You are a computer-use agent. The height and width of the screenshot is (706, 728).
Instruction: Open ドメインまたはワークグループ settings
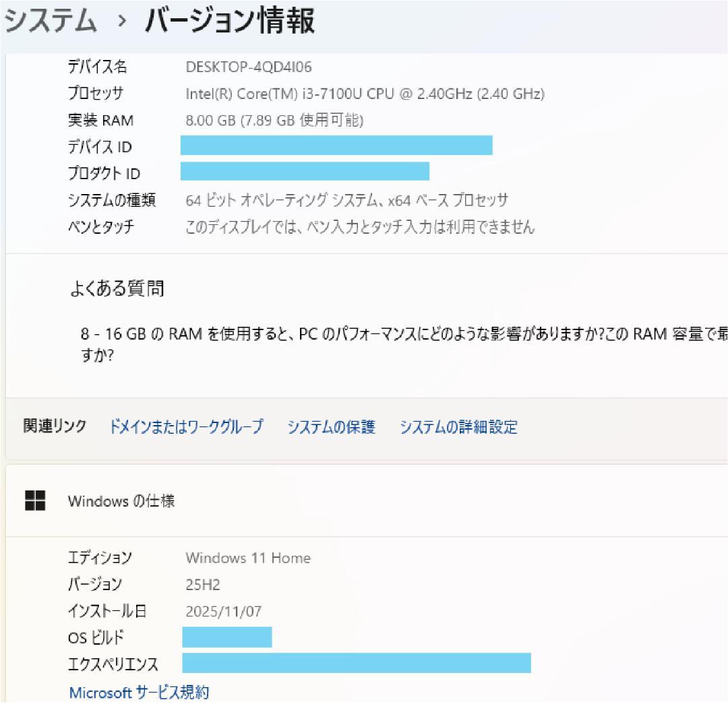point(187,427)
